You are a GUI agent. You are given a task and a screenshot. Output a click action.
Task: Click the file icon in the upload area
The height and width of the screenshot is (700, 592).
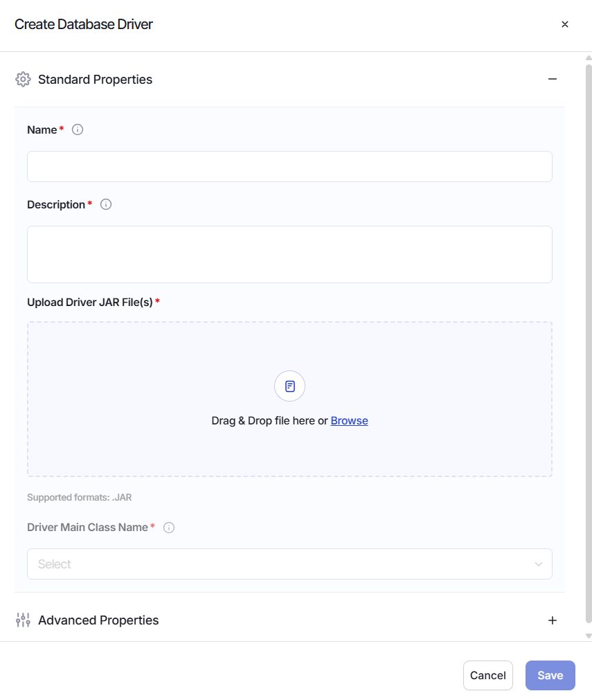pos(289,386)
